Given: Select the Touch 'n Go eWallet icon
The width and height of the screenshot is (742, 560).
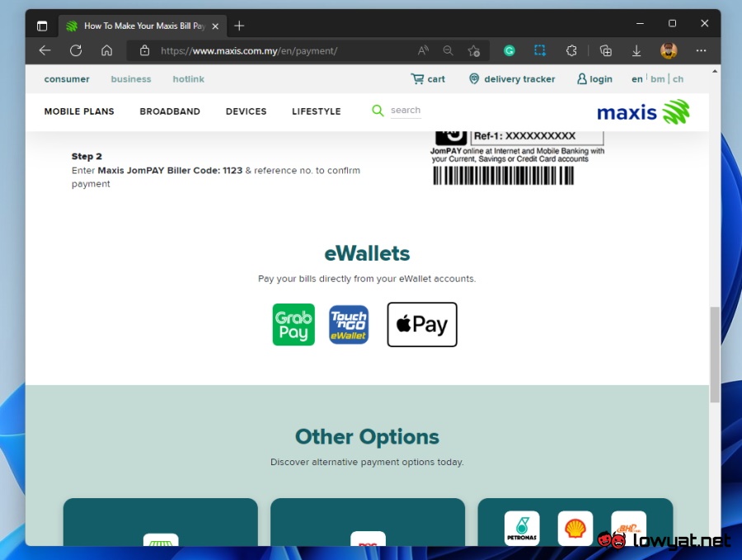Looking at the screenshot, I should (x=349, y=324).
